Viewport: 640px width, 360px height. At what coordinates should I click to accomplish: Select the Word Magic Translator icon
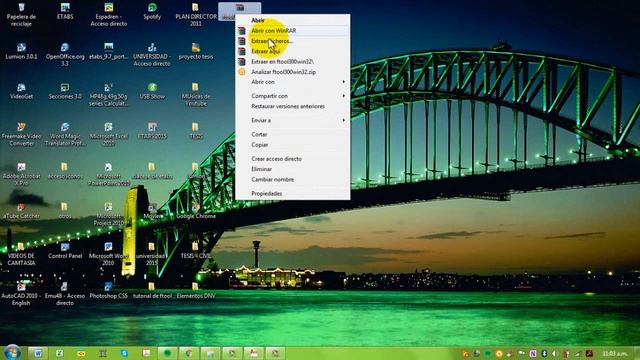[65, 134]
